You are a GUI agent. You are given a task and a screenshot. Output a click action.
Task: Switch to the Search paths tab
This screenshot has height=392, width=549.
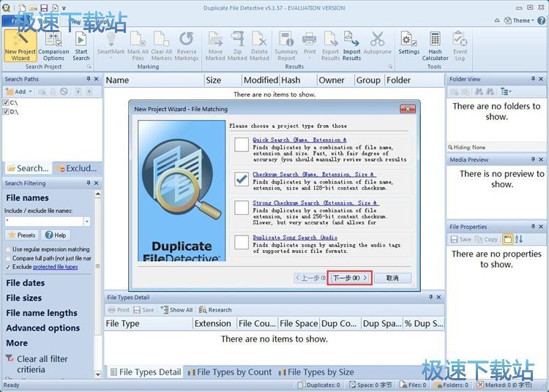(x=28, y=168)
